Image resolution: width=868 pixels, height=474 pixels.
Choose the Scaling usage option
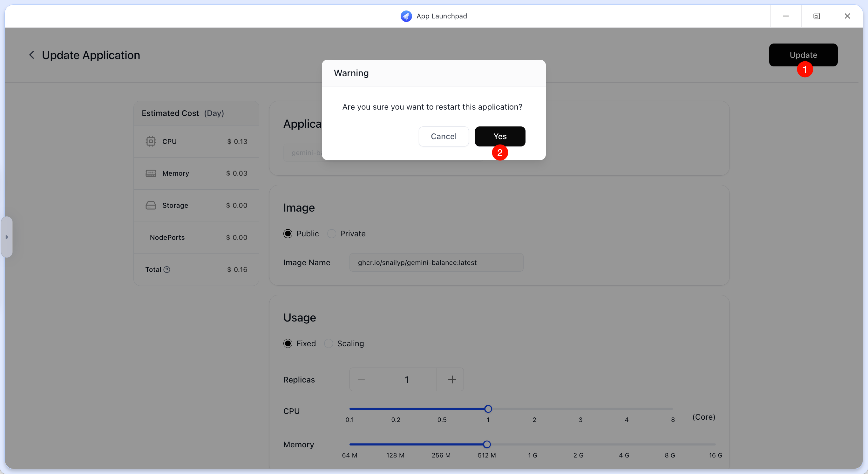click(329, 343)
